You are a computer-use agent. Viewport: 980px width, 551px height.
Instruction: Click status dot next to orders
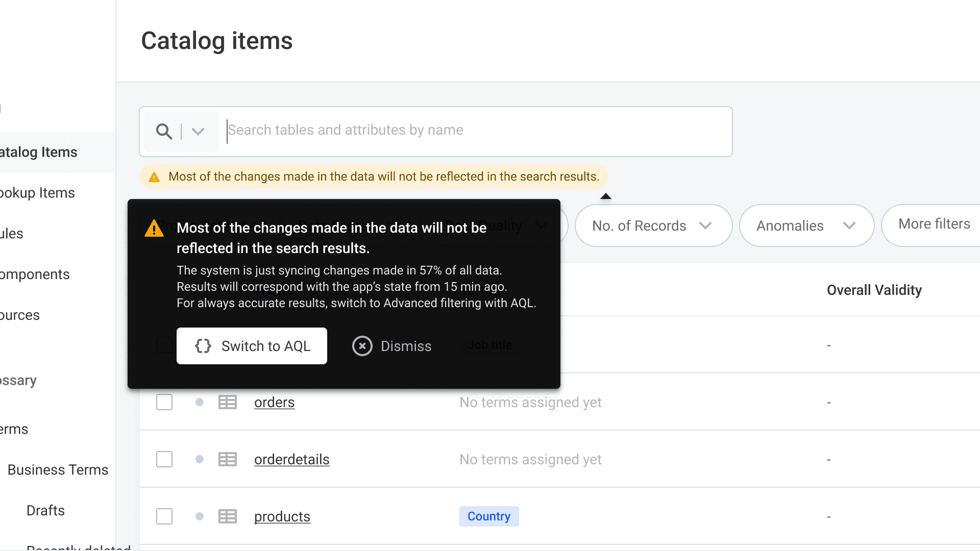[200, 403]
